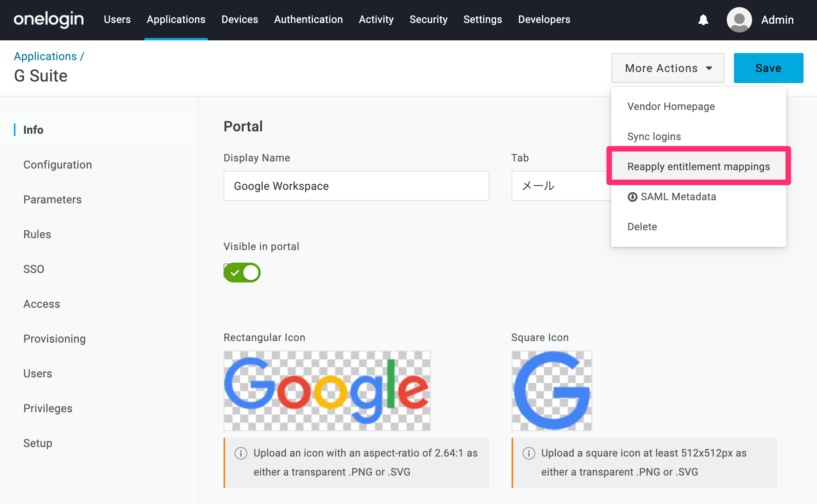
Task: Open the Users menu in top navigation
Action: point(117,19)
